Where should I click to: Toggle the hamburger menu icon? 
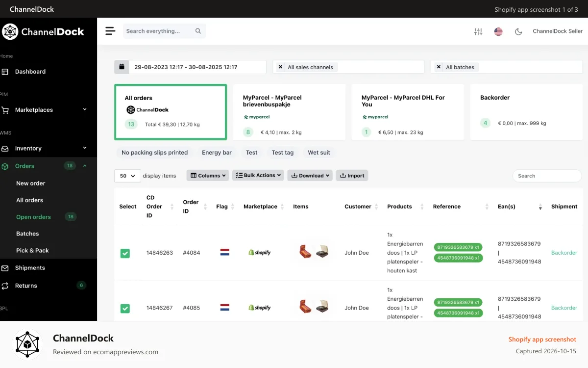[x=110, y=31]
